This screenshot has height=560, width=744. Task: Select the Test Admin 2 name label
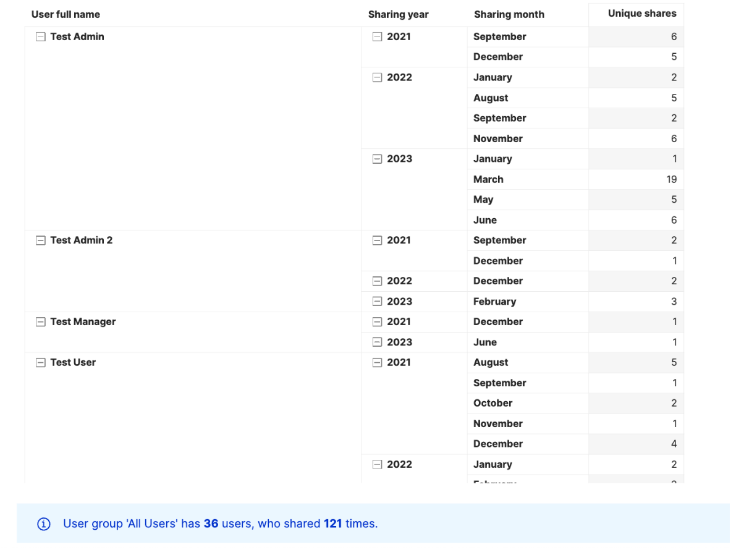click(x=82, y=240)
